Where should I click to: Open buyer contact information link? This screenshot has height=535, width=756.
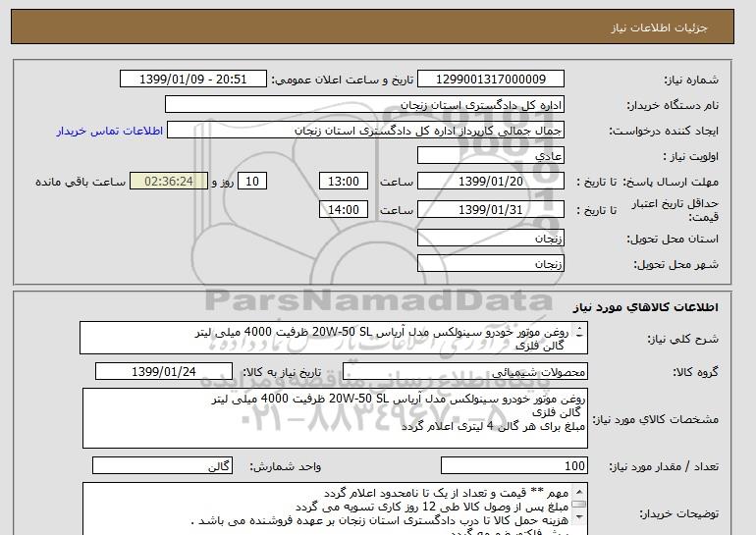[110, 131]
